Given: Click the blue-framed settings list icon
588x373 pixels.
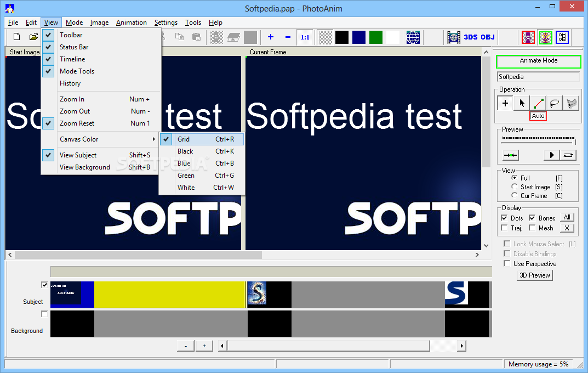Looking at the screenshot, I should coord(562,37).
